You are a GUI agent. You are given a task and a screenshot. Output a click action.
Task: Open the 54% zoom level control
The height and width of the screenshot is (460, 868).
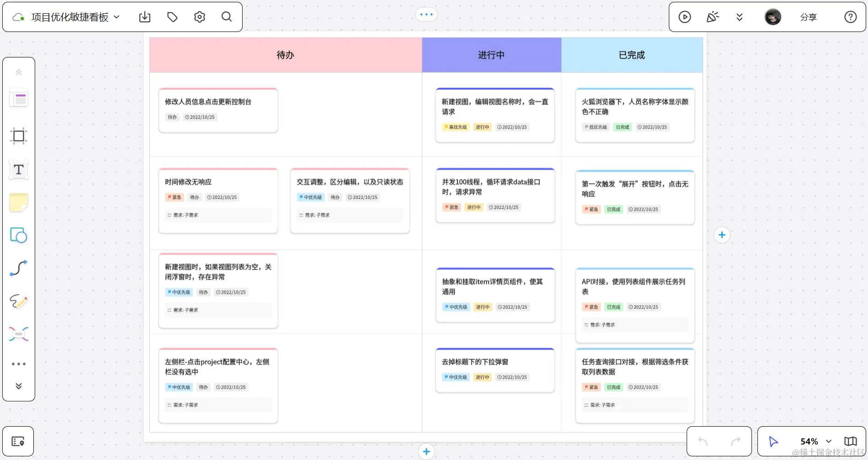click(x=815, y=441)
